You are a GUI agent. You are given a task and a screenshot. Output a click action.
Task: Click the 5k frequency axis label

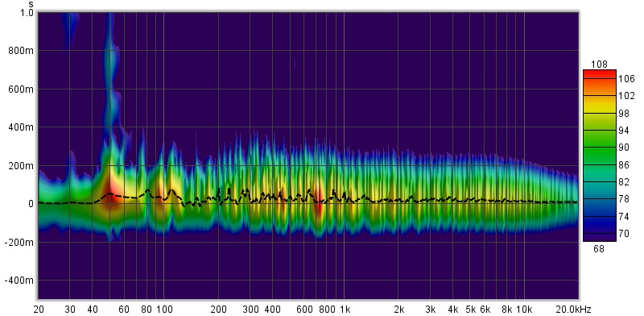[471, 310]
